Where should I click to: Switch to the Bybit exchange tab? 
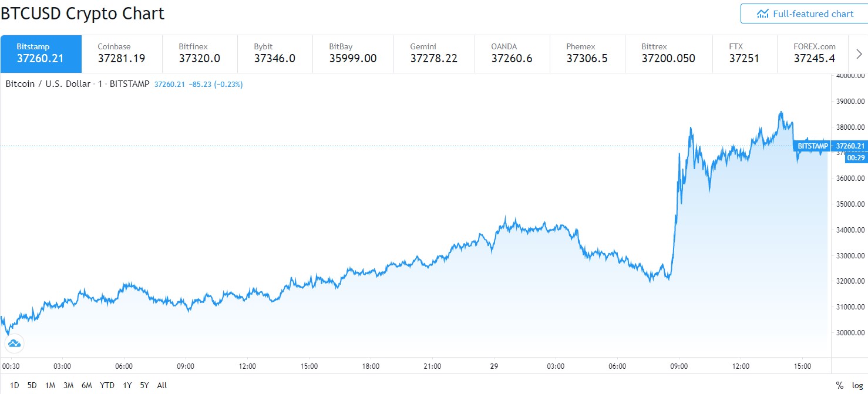[x=275, y=53]
